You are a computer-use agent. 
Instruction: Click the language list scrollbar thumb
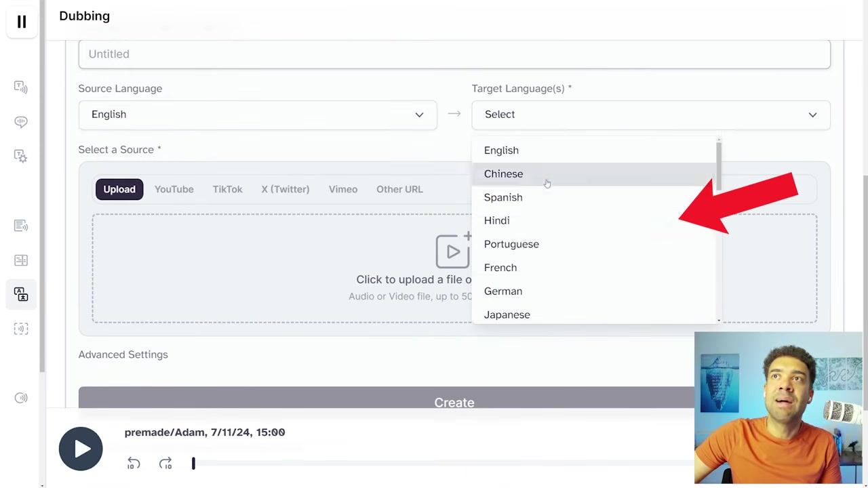pyautogui.click(x=718, y=166)
